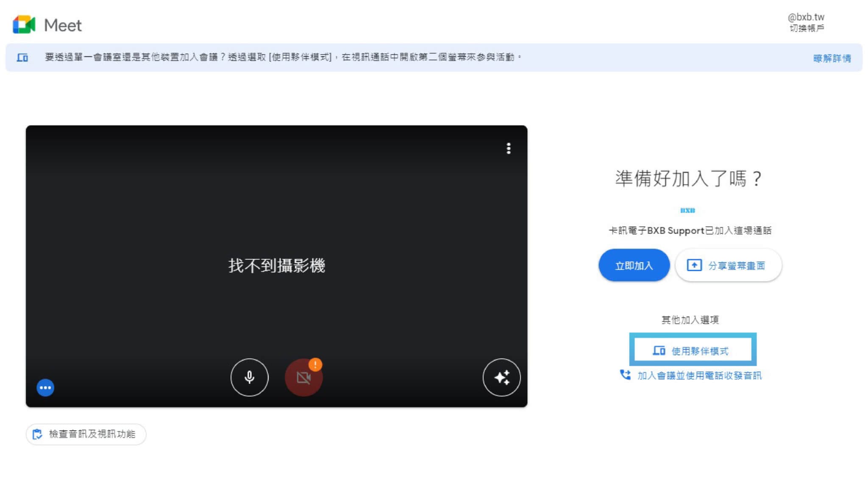The width and height of the screenshot is (868, 488).
Task: Click the companion mode icon inside 使用夥伴模式
Action: (659, 350)
